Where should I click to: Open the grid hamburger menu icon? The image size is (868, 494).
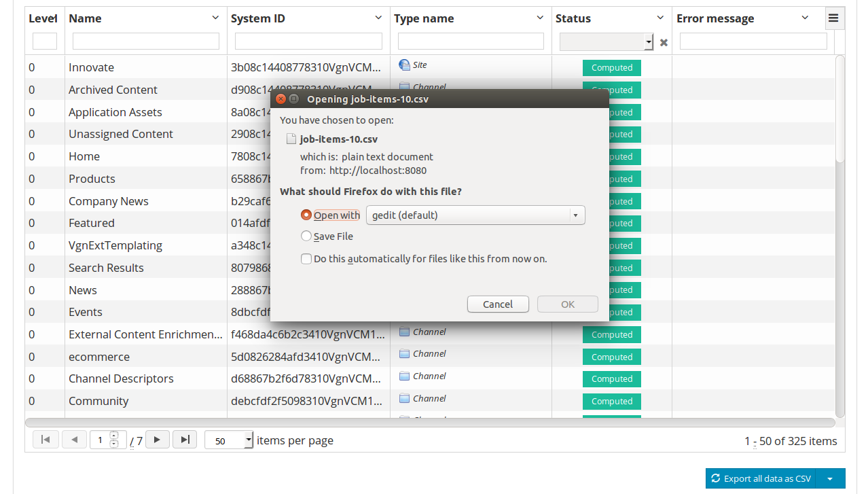[834, 18]
